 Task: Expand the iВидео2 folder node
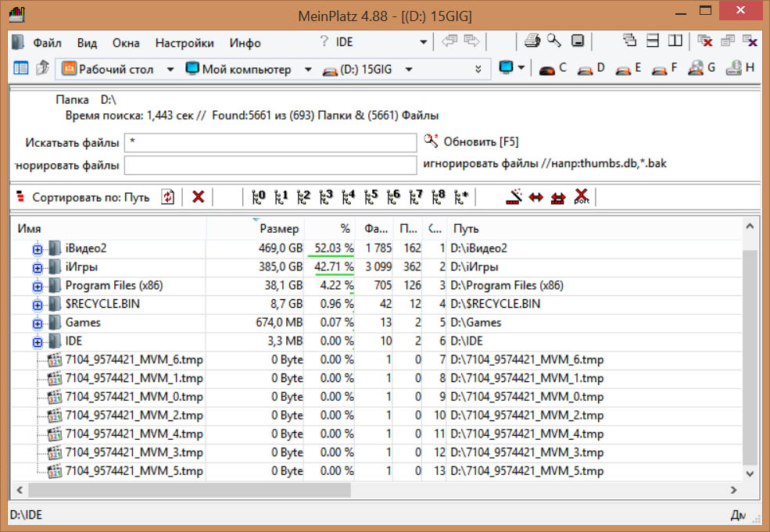coord(38,248)
